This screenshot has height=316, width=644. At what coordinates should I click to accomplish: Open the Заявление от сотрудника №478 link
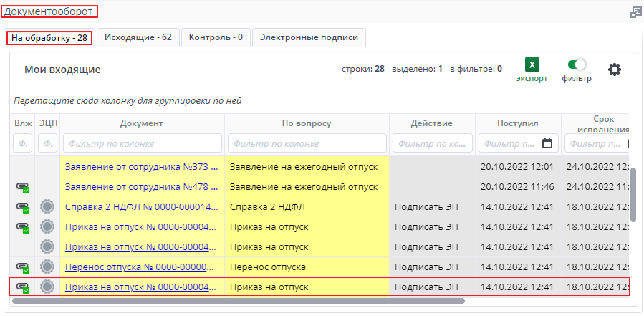[142, 187]
